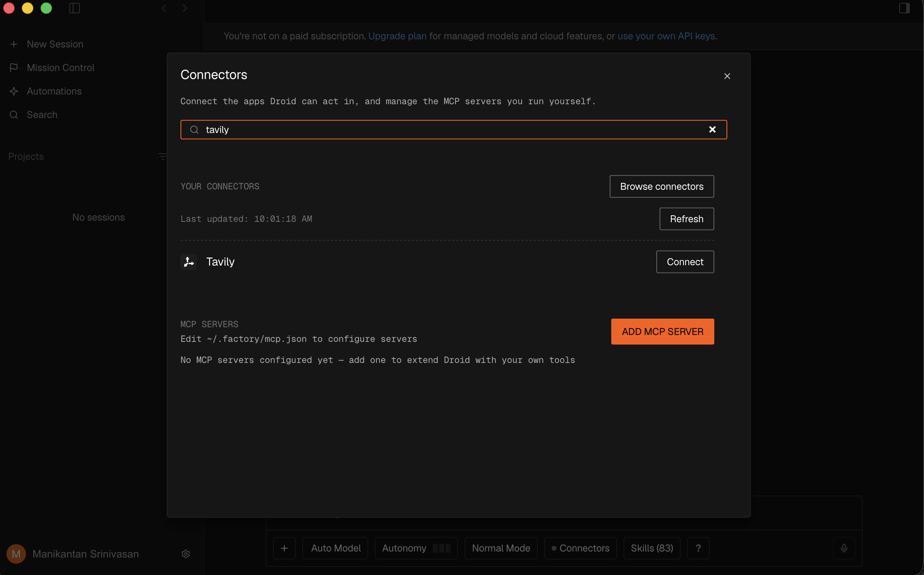924x575 pixels.
Task: Go back with the left arrow
Action: click(164, 8)
